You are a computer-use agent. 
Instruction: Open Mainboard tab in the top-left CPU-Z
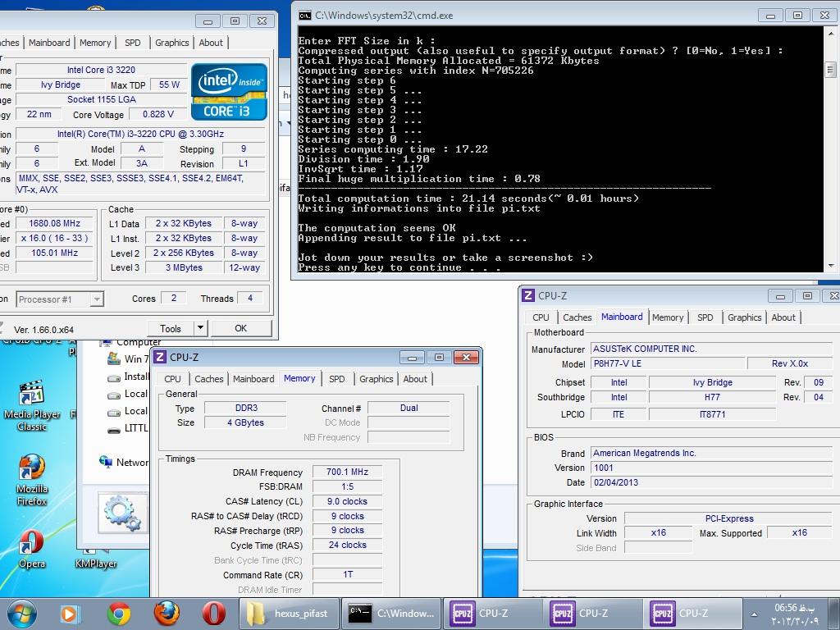pyautogui.click(x=49, y=43)
